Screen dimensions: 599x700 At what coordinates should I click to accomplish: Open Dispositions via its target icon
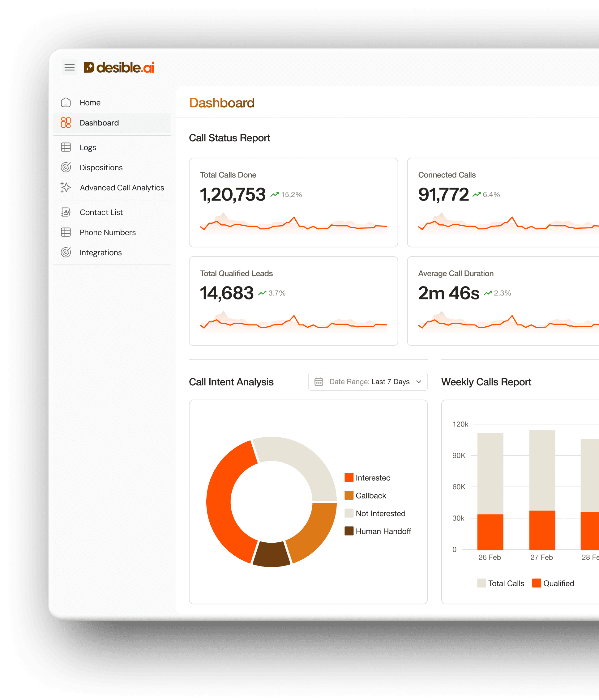[x=66, y=167]
